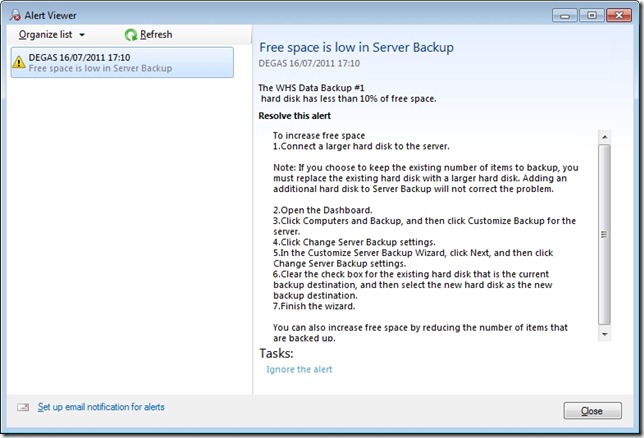
Task: Click the scrollbar up arrow in the details pane
Action: click(604, 135)
